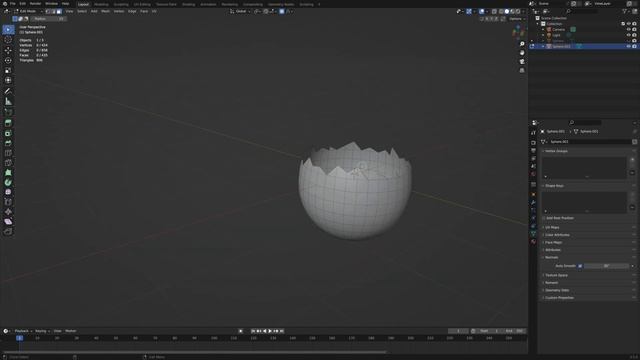This screenshot has height=360, width=640.
Task: Select the Inset Faces tool
Action: click(8, 133)
